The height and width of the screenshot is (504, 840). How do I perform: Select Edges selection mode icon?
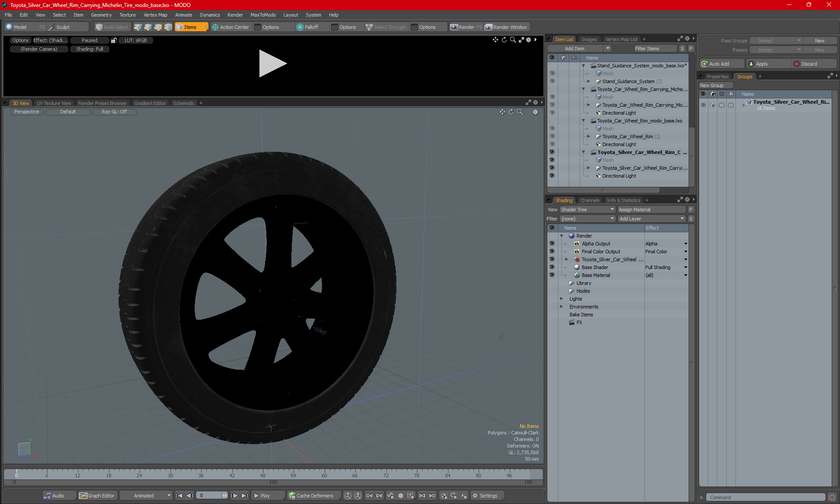[148, 27]
